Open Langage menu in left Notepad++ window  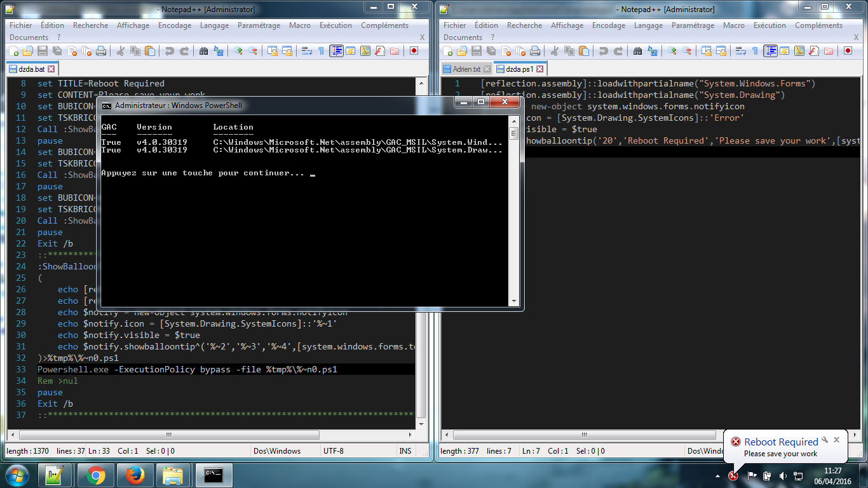click(214, 25)
